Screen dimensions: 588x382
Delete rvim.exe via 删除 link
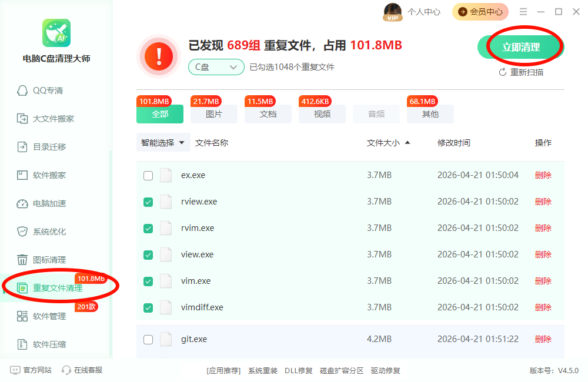coord(543,228)
